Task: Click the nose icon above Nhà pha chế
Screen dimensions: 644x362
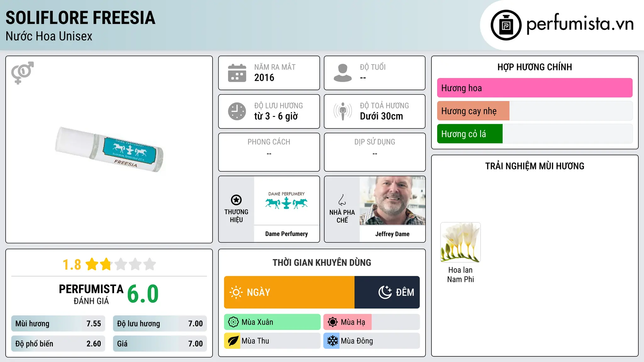Action: pos(342,200)
